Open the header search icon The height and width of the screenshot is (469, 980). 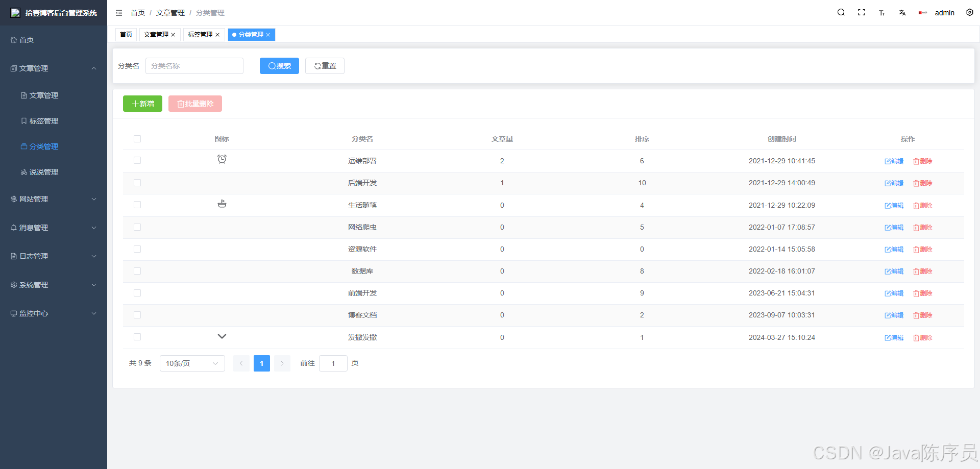[841, 12]
